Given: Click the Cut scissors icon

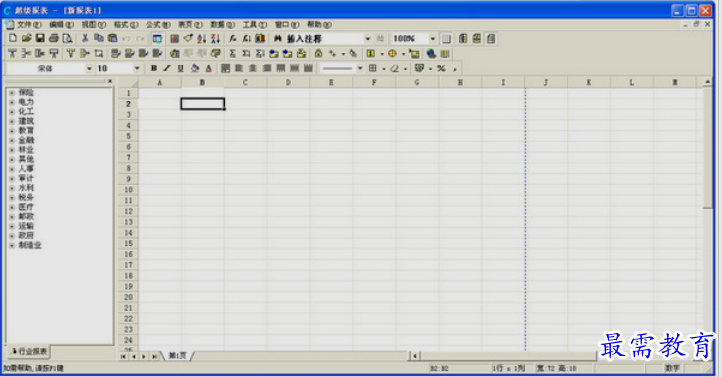Looking at the screenshot, I should (x=85, y=39).
